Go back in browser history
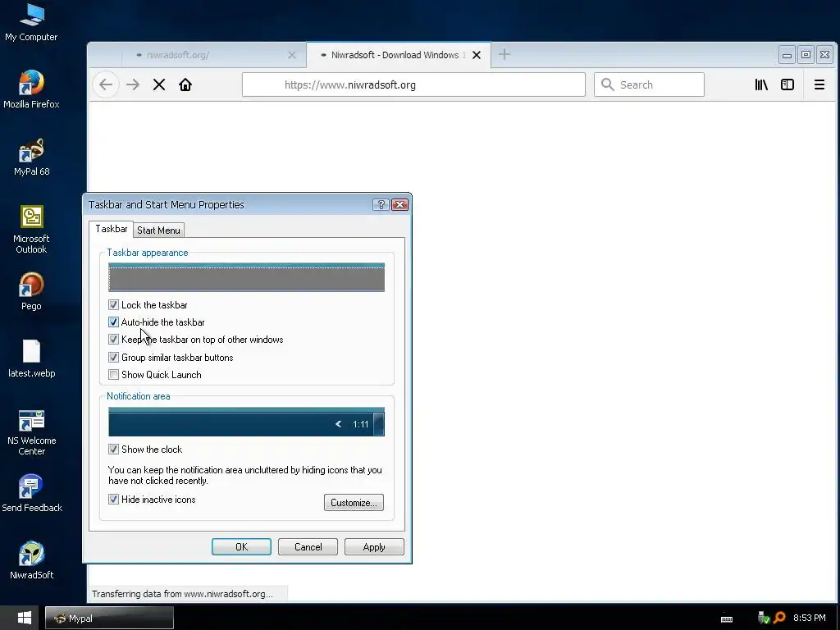 [x=106, y=84]
